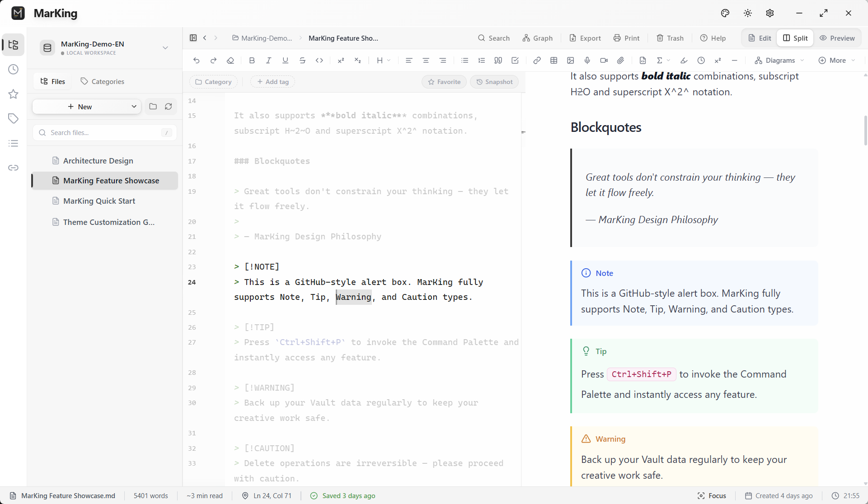
Task: Insert link via the link icon
Action: (537, 61)
